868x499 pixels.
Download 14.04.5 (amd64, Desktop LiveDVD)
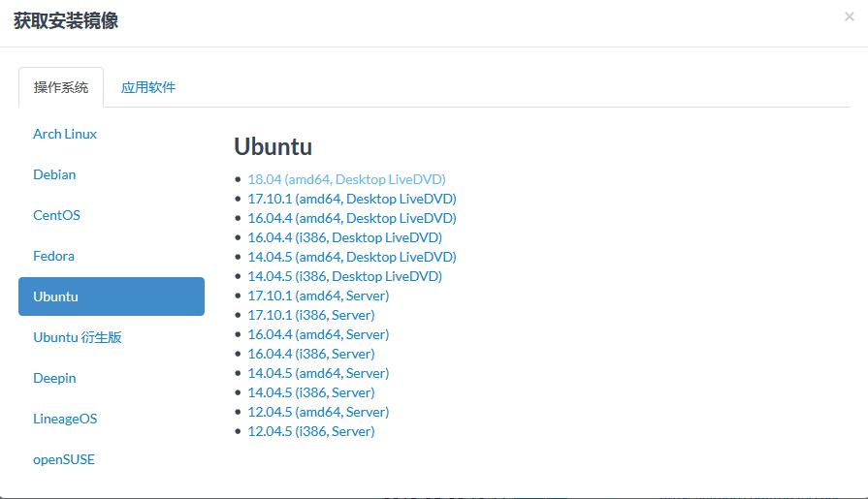[352, 257]
